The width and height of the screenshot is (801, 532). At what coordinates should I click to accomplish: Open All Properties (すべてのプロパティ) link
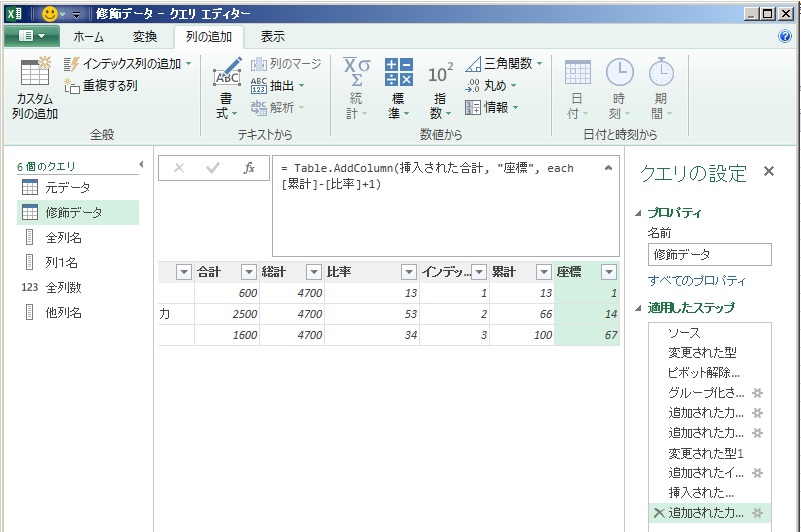coord(697,281)
